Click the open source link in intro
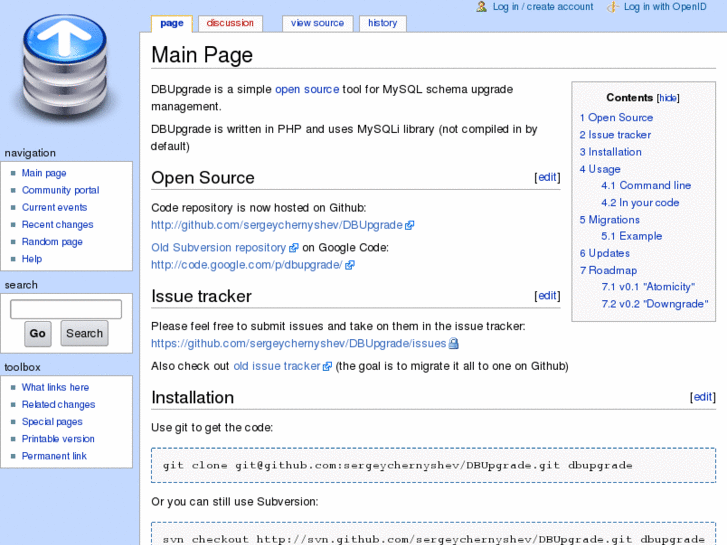The width and height of the screenshot is (727, 545). pyautogui.click(x=307, y=89)
